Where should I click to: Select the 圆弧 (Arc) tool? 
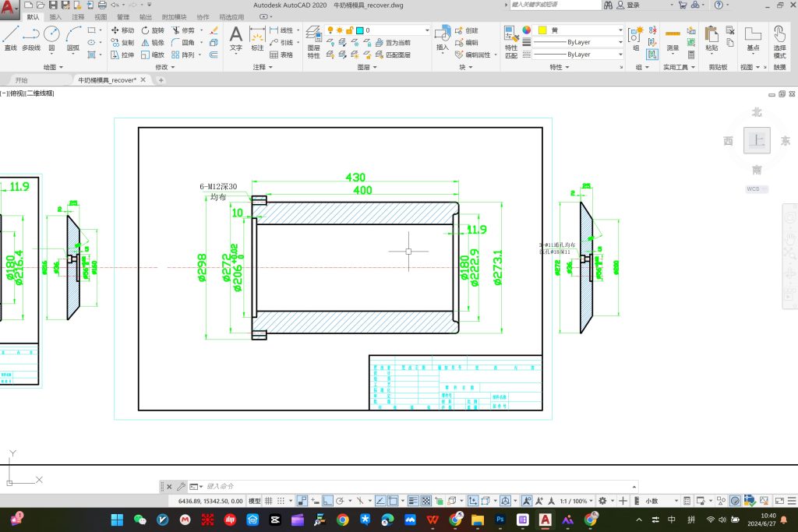click(73, 39)
